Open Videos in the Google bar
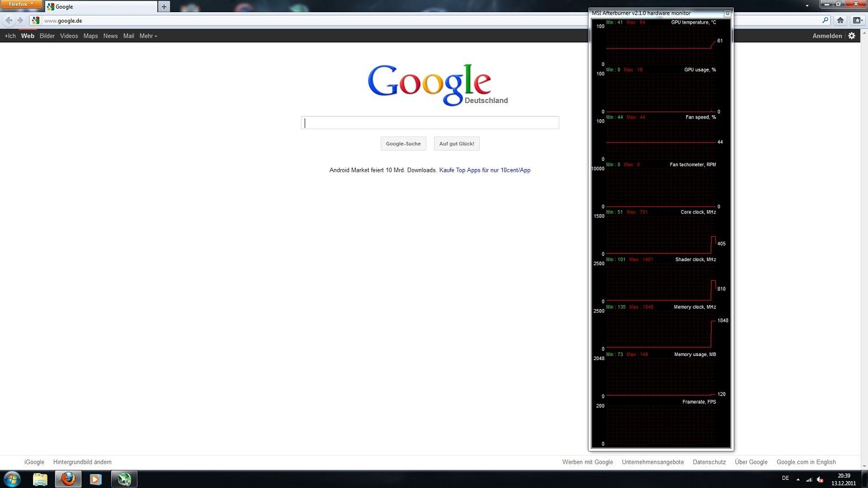Viewport: 868px width, 488px height. coord(69,36)
